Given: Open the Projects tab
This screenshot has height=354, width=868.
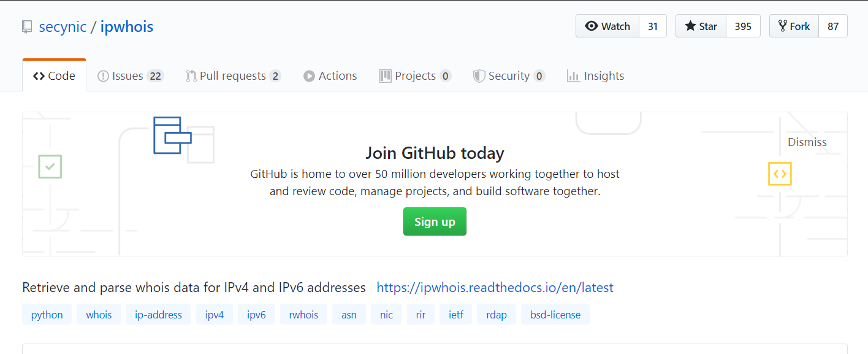Looking at the screenshot, I should click(415, 76).
